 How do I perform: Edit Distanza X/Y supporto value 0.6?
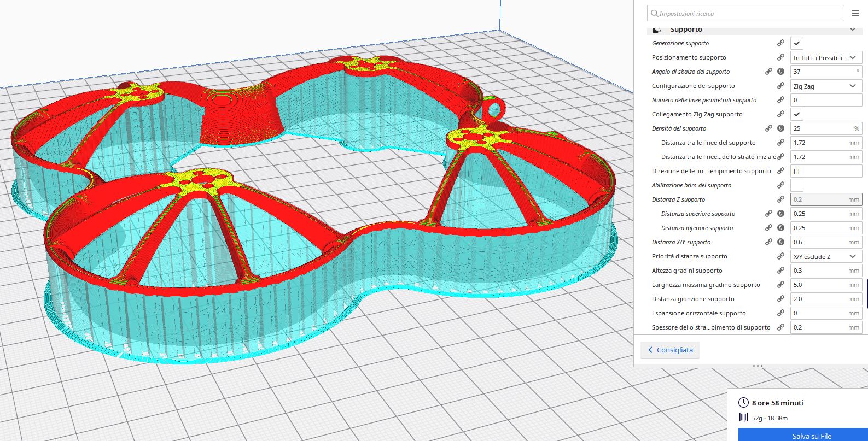(826, 242)
